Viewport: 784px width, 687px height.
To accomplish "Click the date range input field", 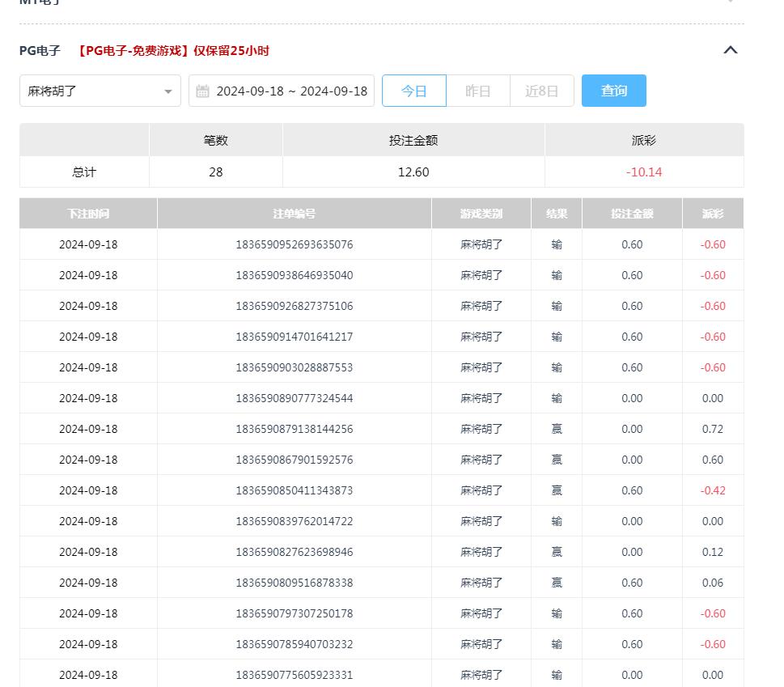I will [291, 91].
